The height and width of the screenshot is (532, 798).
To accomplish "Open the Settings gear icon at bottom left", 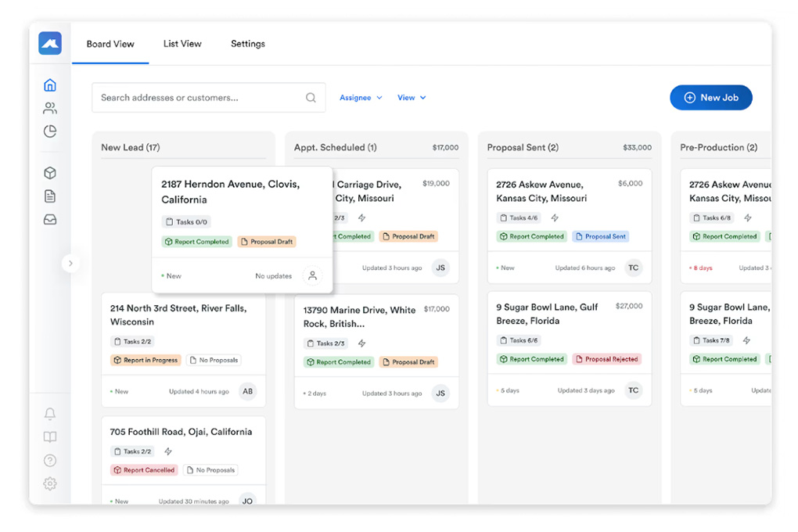I will pyautogui.click(x=50, y=483).
